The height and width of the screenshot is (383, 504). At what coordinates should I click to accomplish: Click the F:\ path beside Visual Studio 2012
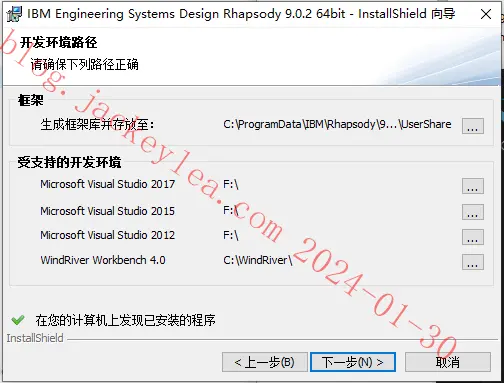(x=231, y=235)
